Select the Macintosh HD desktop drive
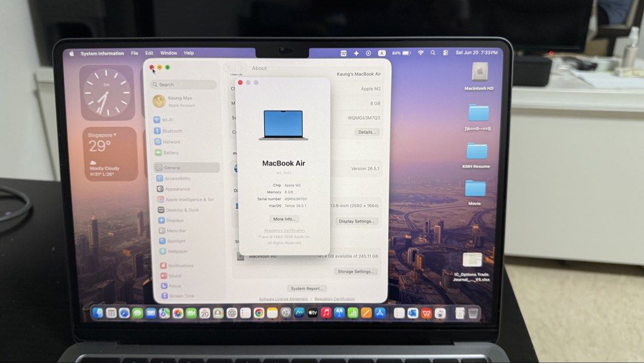The image size is (644, 363). [479, 77]
